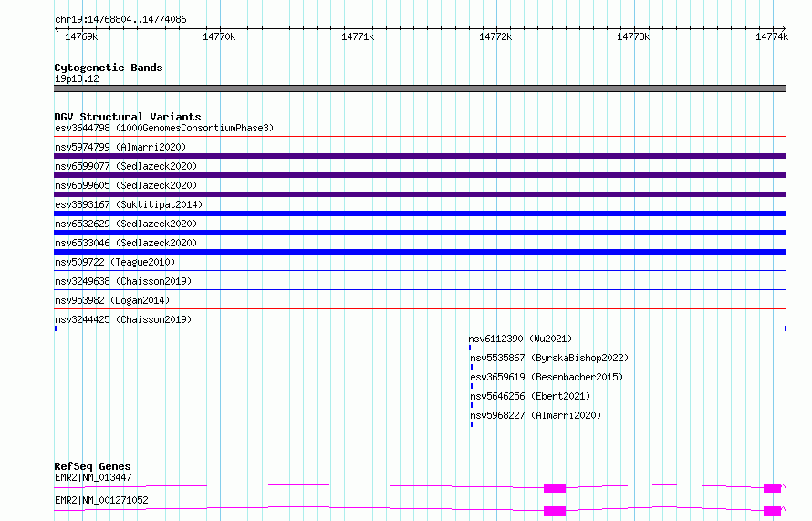This screenshot has width=812, height=521.
Task: Select the blue bar under nsv6532629
Action: tap(420, 233)
